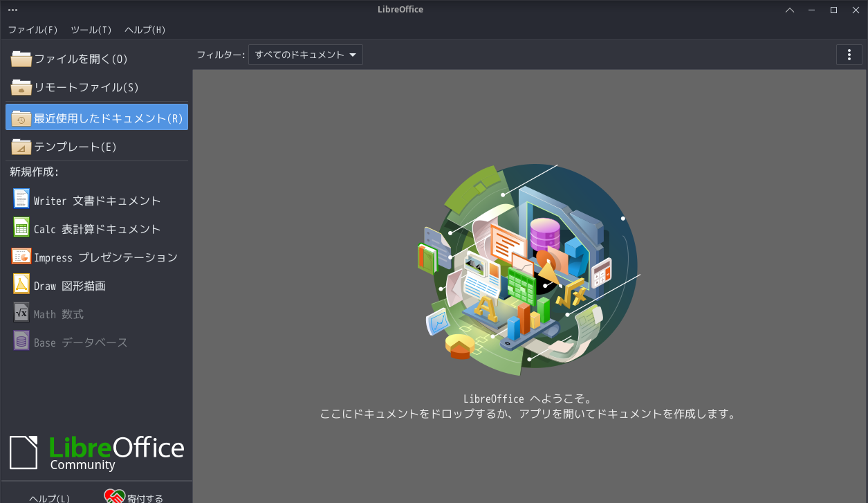
Task: Open the three-dot overflow menu
Action: pos(849,54)
